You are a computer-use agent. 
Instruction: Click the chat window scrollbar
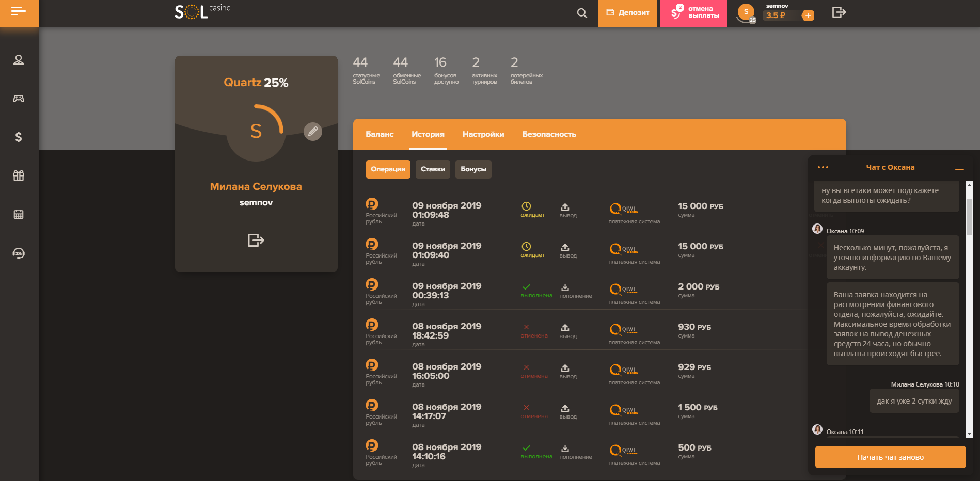pos(969,217)
